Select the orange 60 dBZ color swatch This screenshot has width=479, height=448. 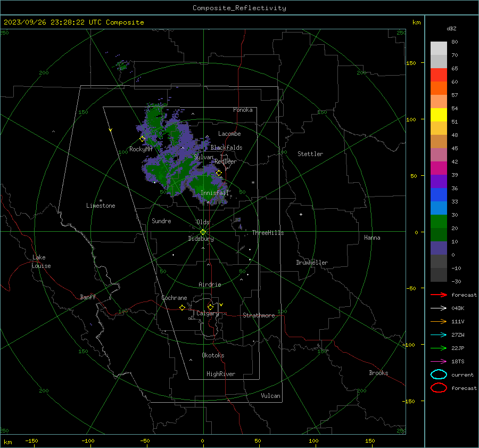(x=439, y=88)
